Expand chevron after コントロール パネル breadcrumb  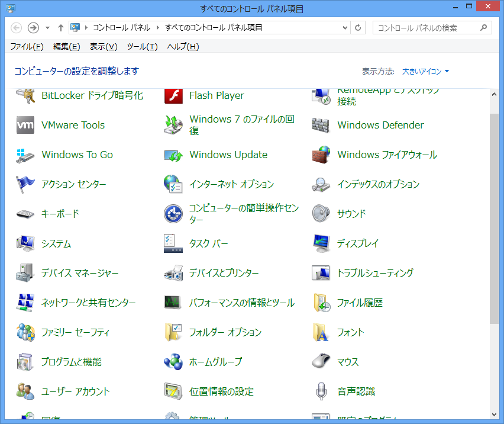(158, 28)
